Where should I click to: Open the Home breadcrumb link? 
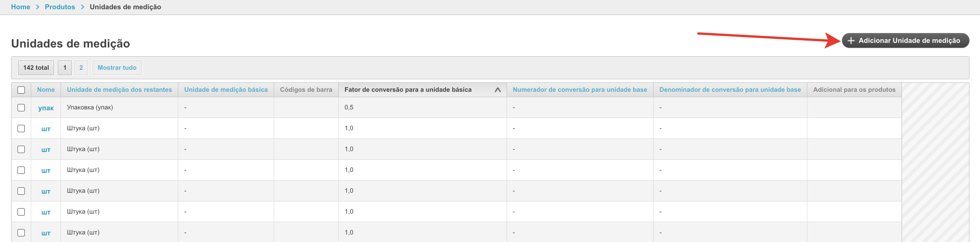[x=21, y=7]
